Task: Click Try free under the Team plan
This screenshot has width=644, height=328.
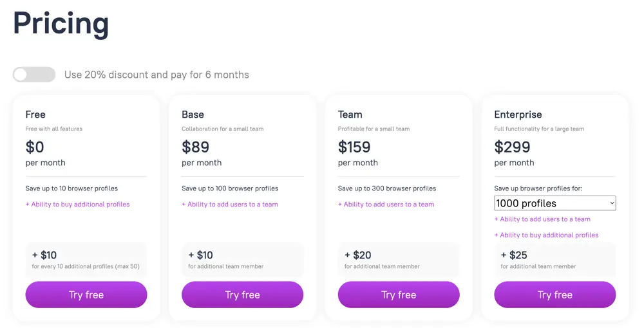Action: 399,295
